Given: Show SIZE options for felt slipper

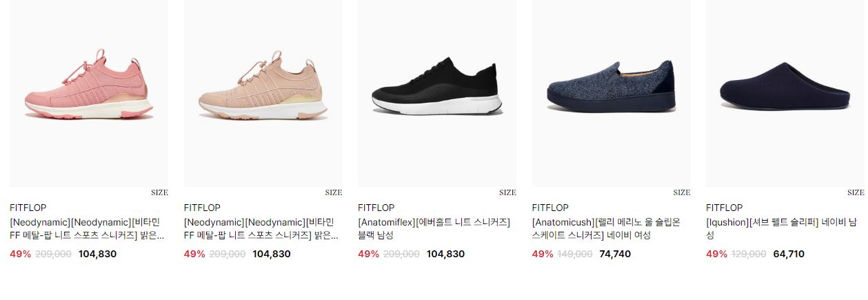Looking at the screenshot, I should tap(856, 193).
